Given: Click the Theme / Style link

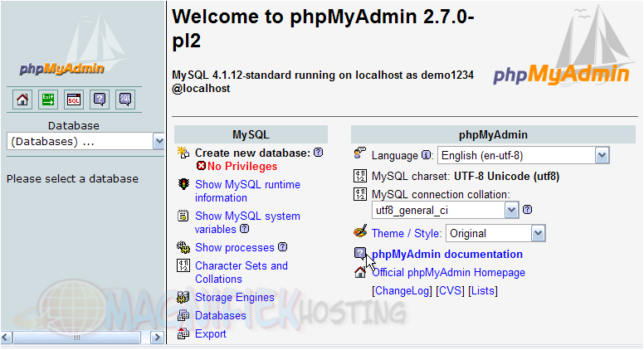Looking at the screenshot, I should pyautogui.click(x=406, y=233).
